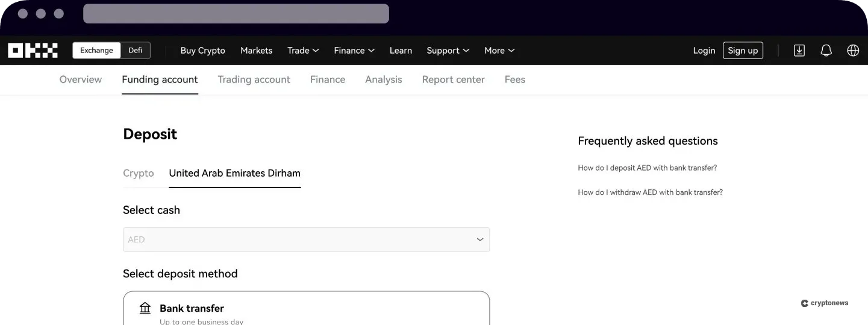Image resolution: width=868 pixels, height=325 pixels.
Task: Click the OKX logo
Action: pyautogui.click(x=33, y=51)
